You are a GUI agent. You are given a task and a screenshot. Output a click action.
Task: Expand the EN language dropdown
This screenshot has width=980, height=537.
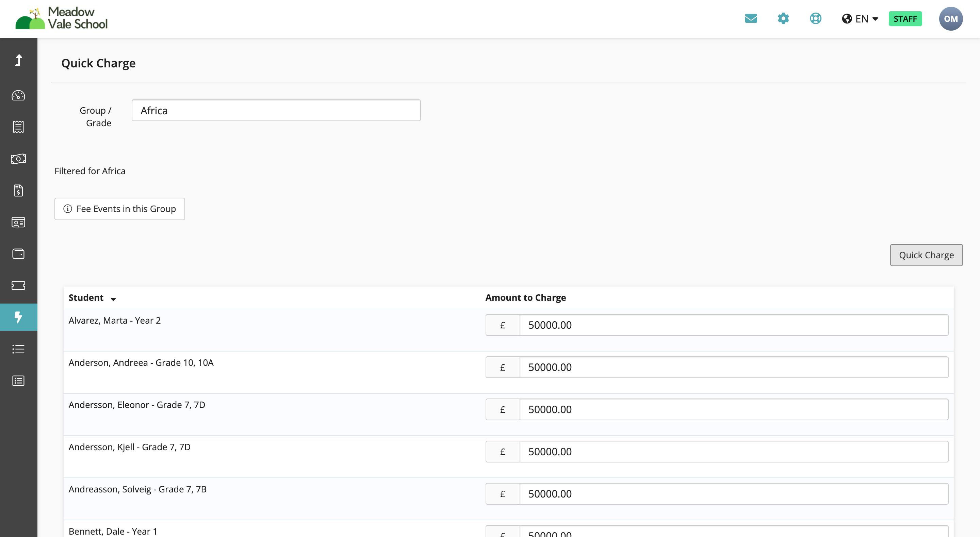(860, 19)
